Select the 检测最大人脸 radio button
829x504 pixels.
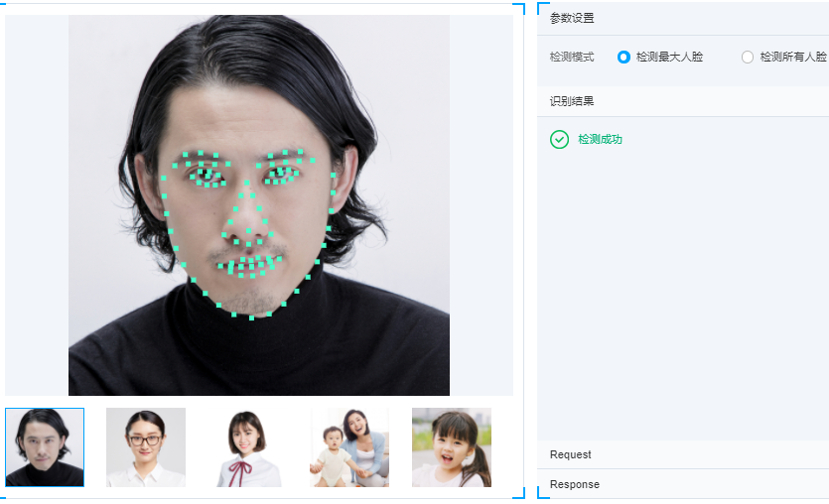tap(623, 58)
